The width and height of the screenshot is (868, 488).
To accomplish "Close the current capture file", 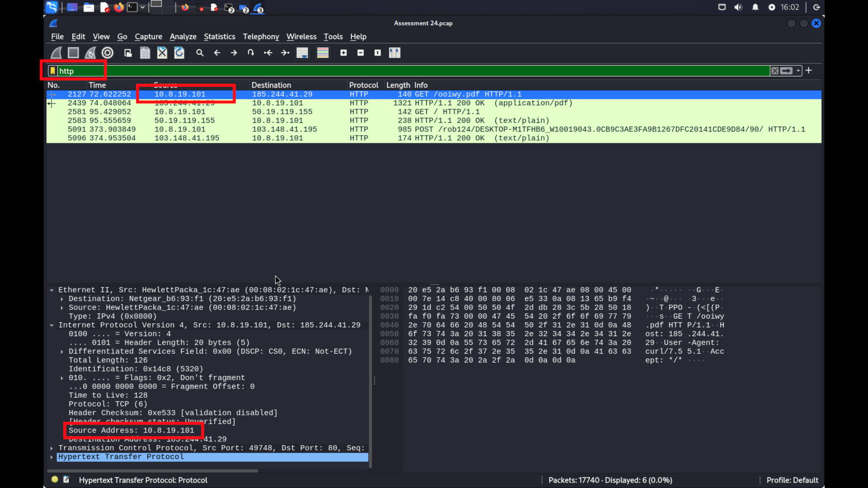I will tap(162, 52).
